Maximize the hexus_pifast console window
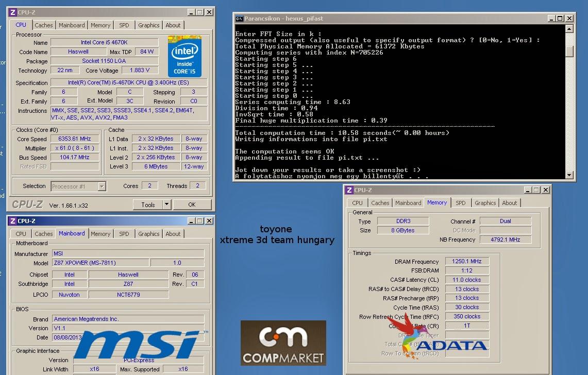The width and height of the screenshot is (588, 375). pyautogui.click(x=560, y=19)
